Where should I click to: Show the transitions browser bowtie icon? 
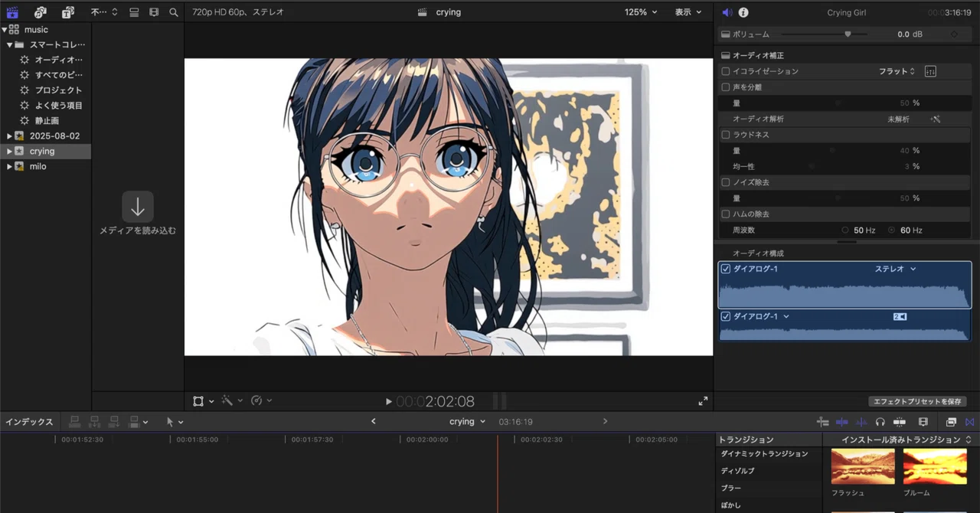pos(970,422)
